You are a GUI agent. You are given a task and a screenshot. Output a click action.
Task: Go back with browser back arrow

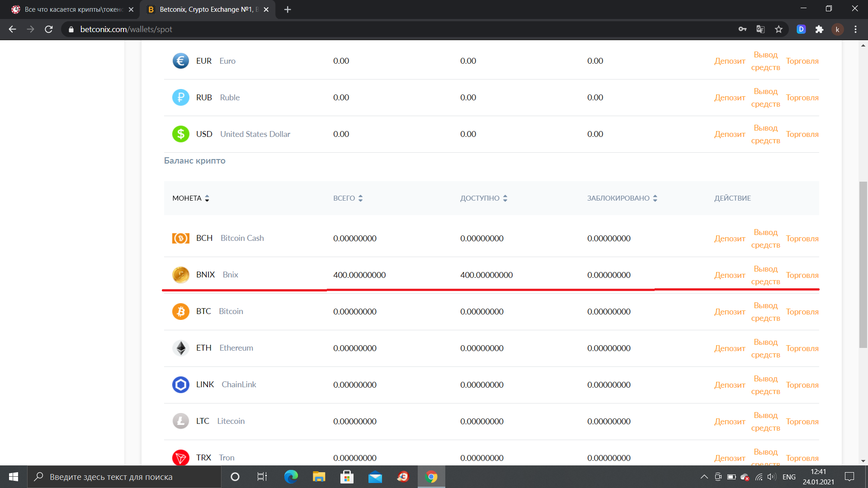point(12,29)
